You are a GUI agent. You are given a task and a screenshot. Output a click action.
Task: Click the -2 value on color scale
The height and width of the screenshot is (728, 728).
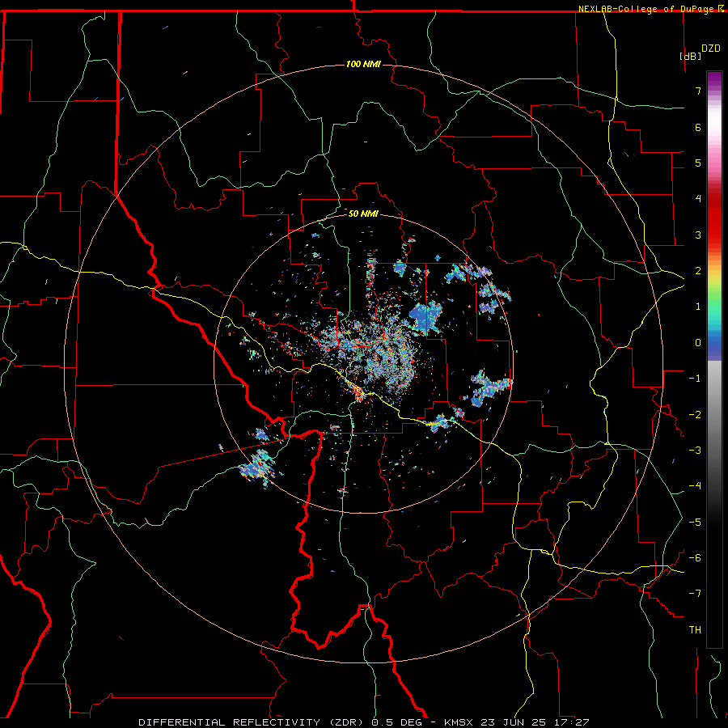695,415
